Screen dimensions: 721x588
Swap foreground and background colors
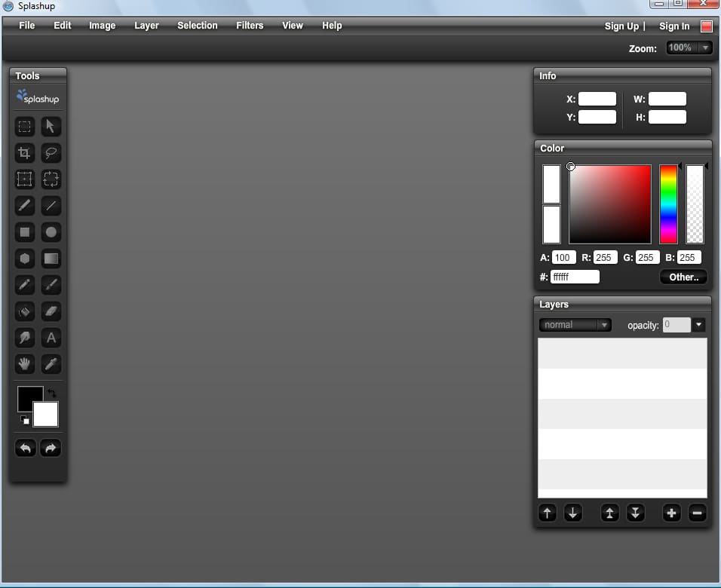[x=52, y=394]
